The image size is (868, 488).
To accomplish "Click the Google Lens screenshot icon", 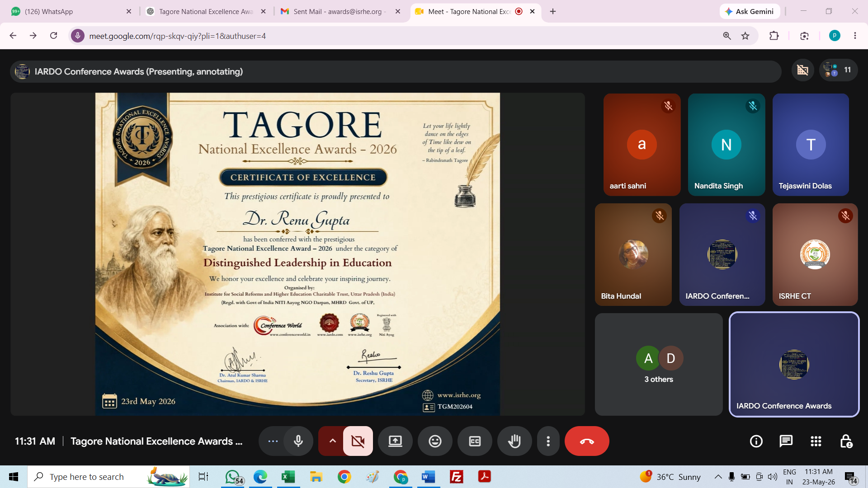I will click(x=804, y=36).
